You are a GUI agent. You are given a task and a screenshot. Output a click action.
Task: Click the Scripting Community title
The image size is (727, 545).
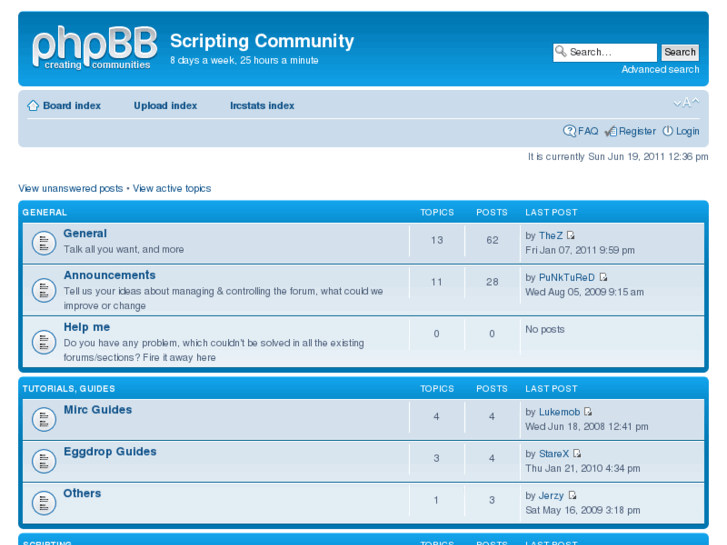262,41
